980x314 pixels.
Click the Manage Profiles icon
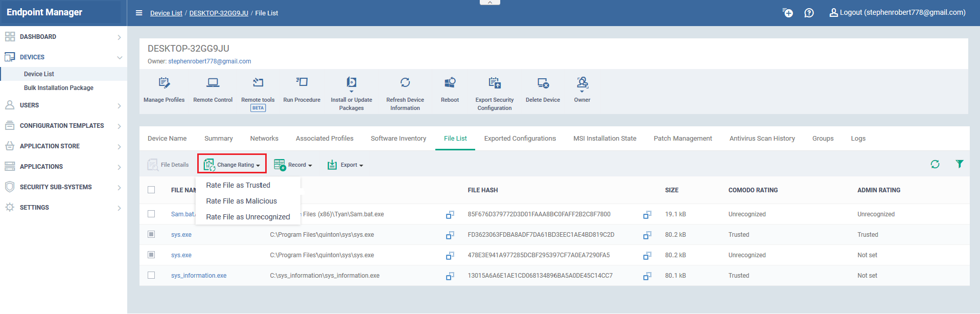(164, 82)
